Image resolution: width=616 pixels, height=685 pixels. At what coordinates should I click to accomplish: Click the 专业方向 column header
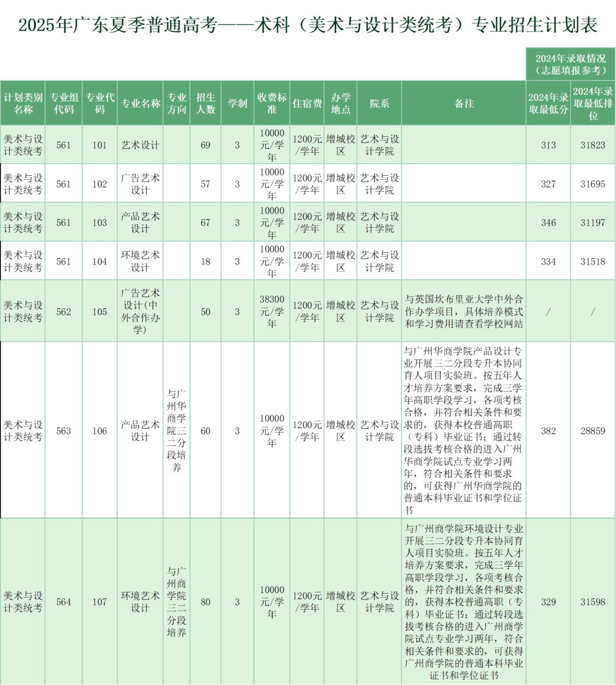(177, 103)
